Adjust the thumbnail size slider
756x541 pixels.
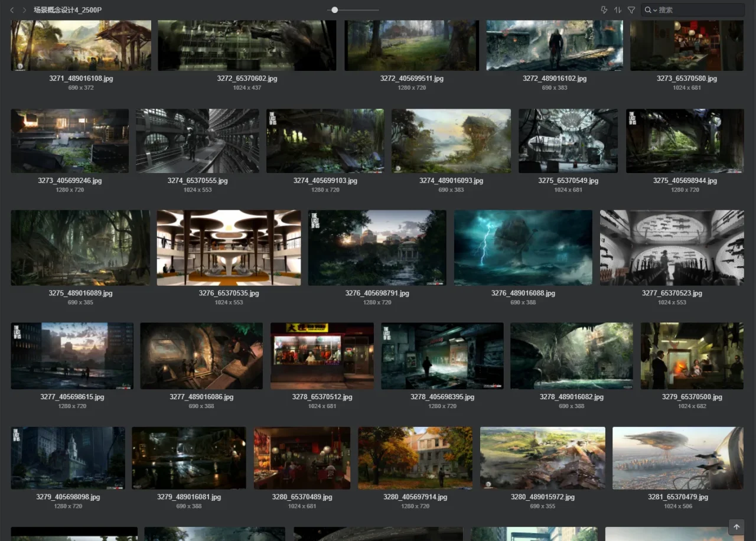(x=335, y=10)
